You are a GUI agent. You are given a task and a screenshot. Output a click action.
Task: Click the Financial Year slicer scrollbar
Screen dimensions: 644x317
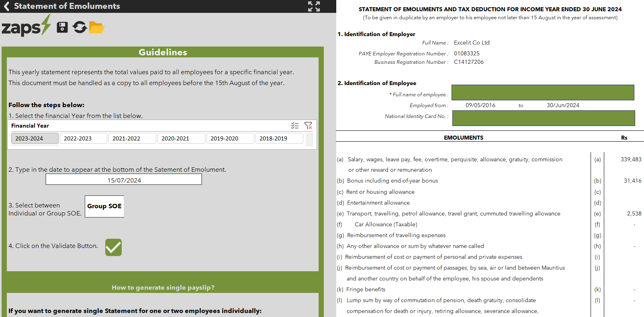(x=309, y=140)
